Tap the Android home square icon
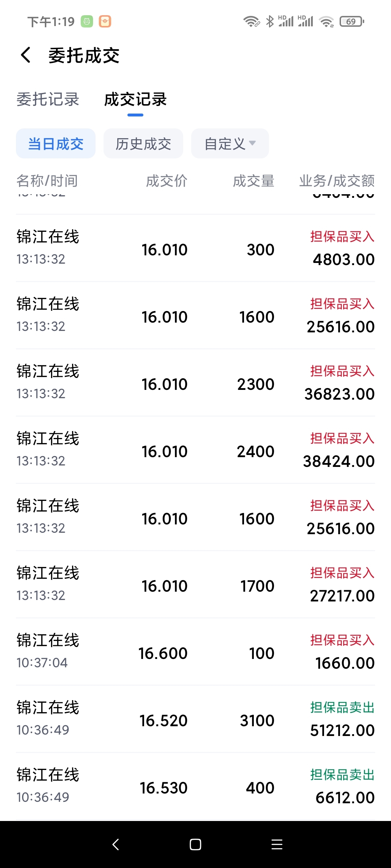The image size is (391, 868). click(x=195, y=844)
